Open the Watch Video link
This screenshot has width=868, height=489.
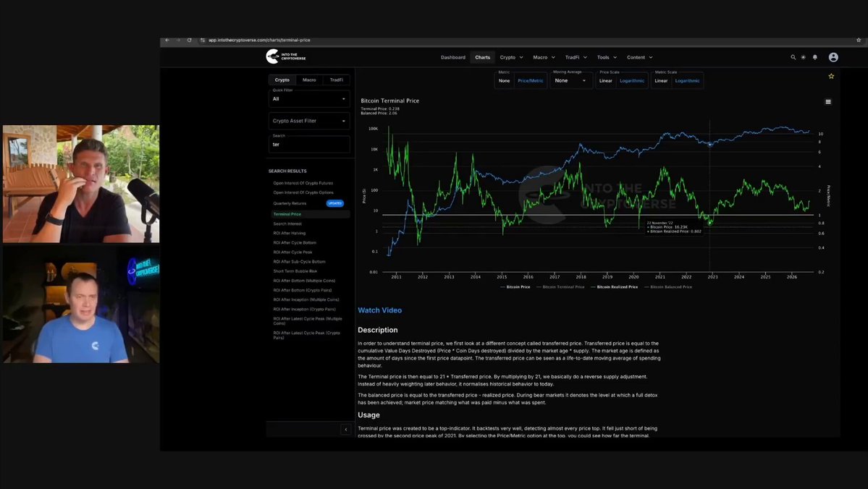(x=380, y=310)
